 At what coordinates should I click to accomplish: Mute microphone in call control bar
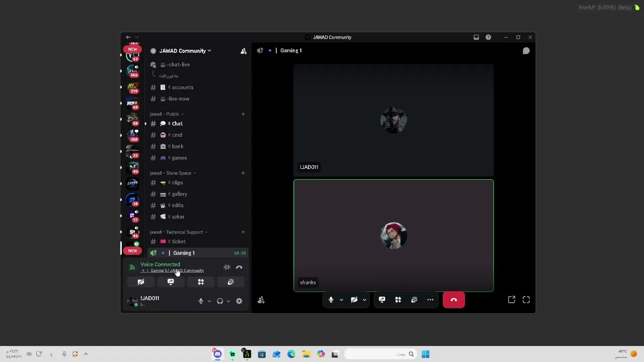click(x=331, y=300)
